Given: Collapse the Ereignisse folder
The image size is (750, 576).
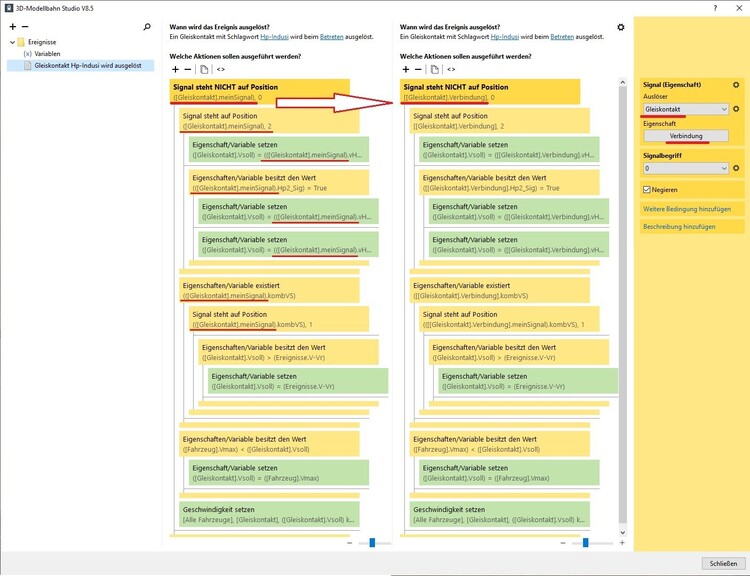Looking at the screenshot, I should pyautogui.click(x=11, y=42).
